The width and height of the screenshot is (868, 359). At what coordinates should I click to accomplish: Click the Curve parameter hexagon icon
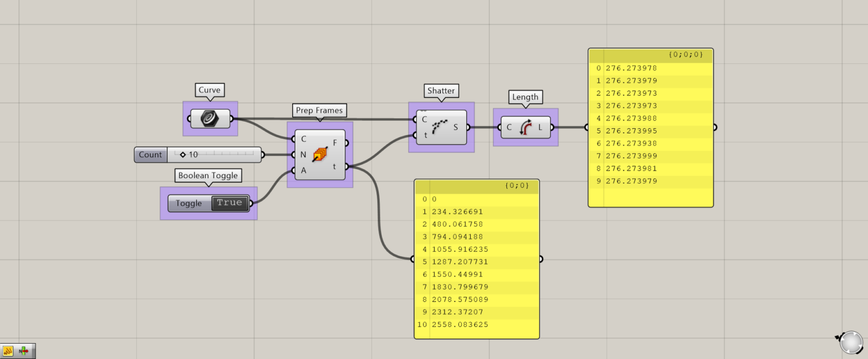coord(210,119)
